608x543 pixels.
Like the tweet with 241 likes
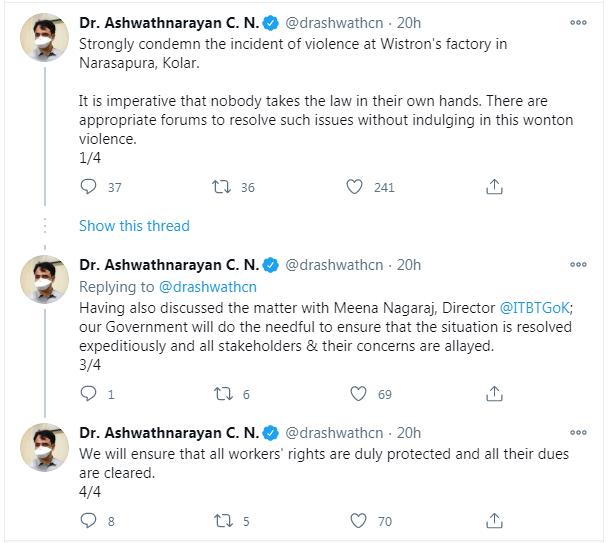(354, 187)
